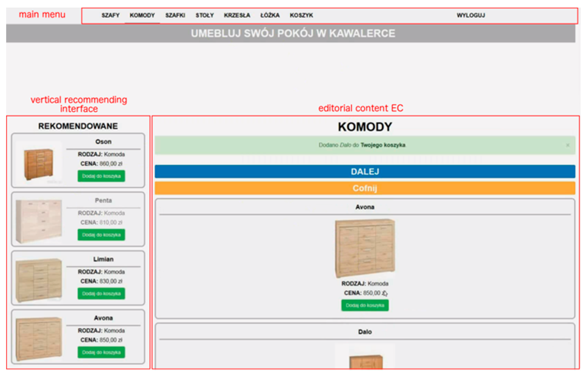The height and width of the screenshot is (379, 588).
Task: Add main Avona dresser to cart
Action: (x=365, y=305)
